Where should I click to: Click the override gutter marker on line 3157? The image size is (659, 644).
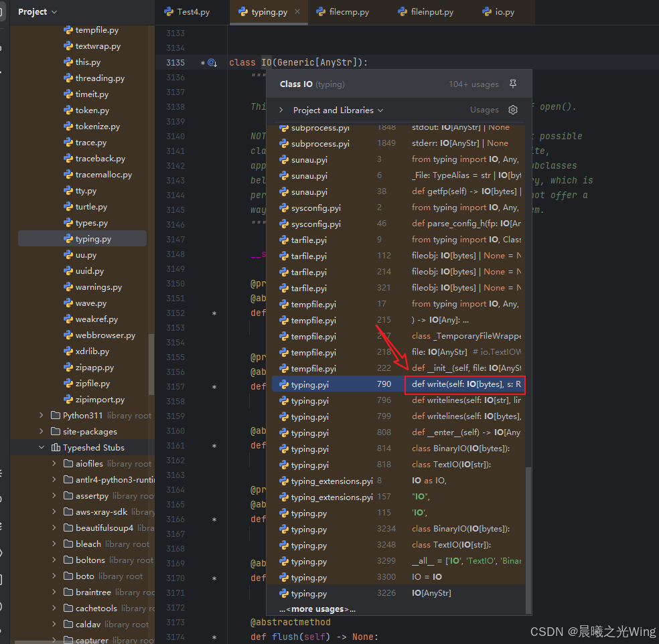[x=214, y=387]
